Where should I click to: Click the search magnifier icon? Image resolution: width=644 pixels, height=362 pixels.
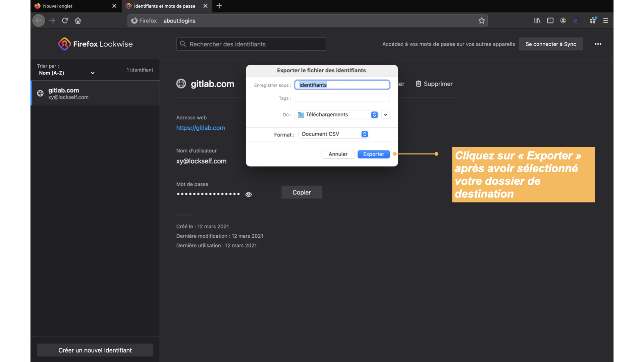[183, 44]
